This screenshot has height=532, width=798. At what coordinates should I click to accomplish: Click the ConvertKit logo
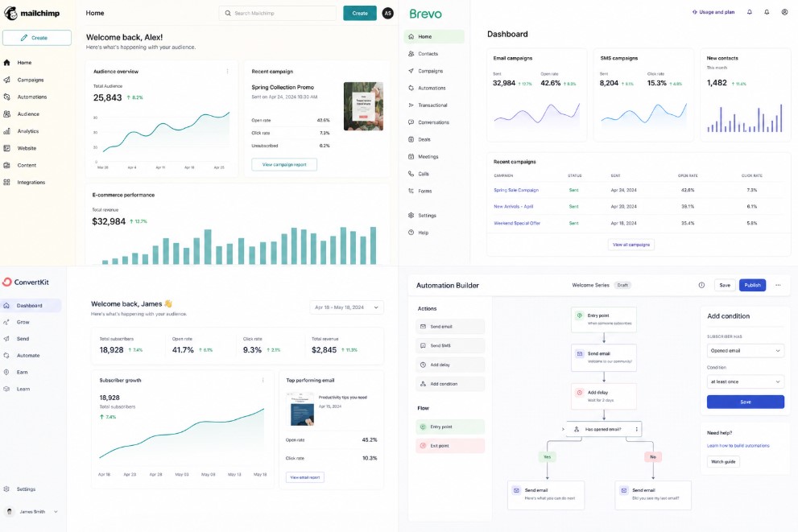[26, 282]
